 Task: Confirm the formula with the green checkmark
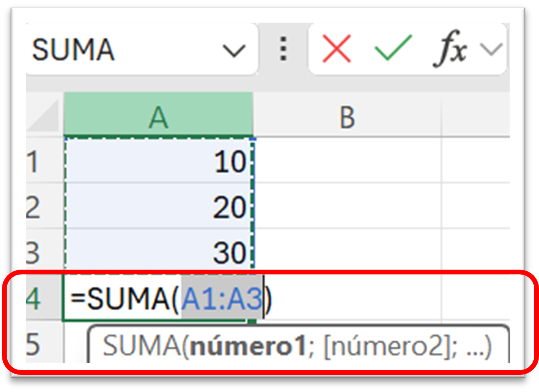(x=393, y=50)
